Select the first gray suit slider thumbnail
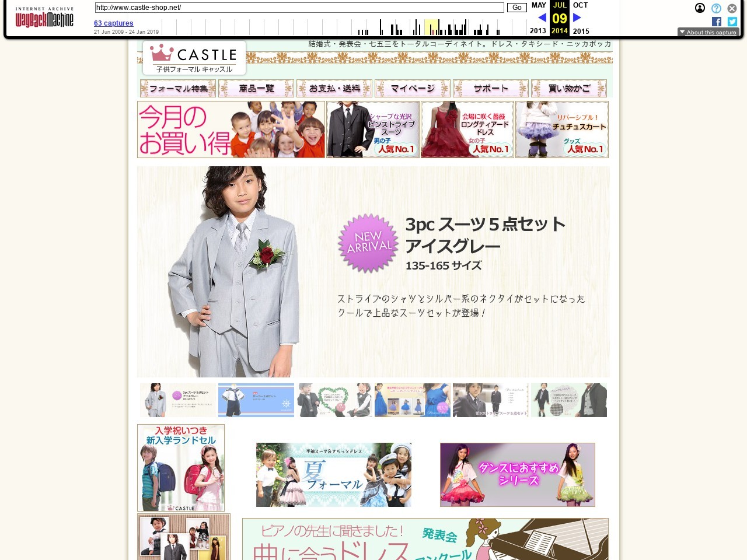The image size is (747, 560). click(178, 400)
